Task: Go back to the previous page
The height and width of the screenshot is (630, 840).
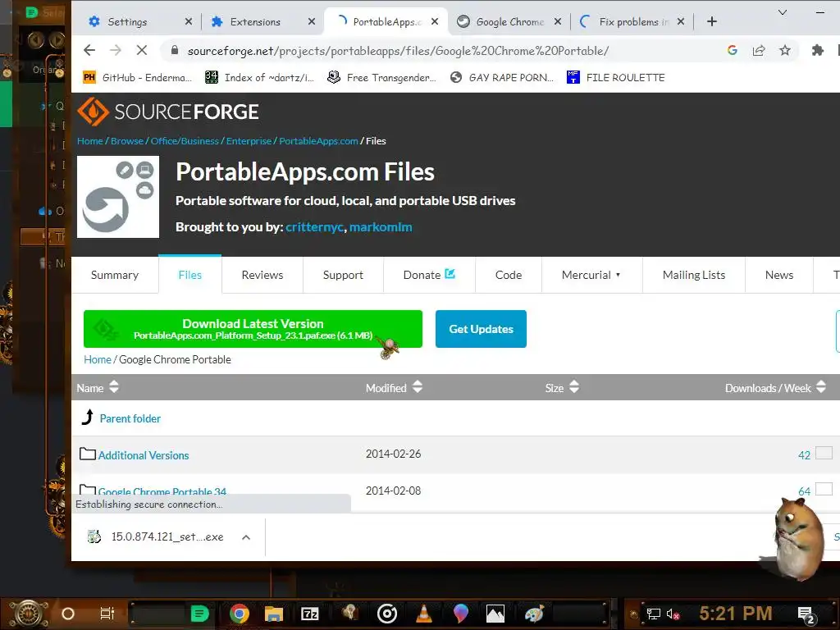Action: coord(89,50)
